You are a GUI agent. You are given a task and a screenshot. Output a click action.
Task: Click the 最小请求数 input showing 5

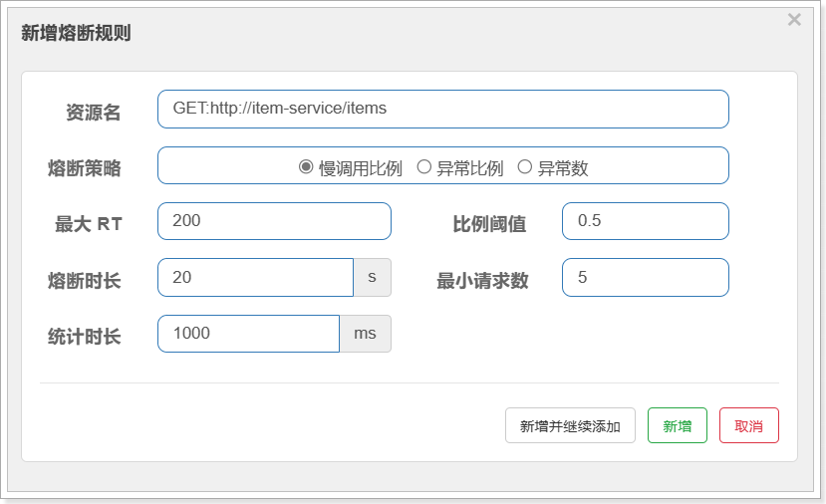pyautogui.click(x=646, y=278)
